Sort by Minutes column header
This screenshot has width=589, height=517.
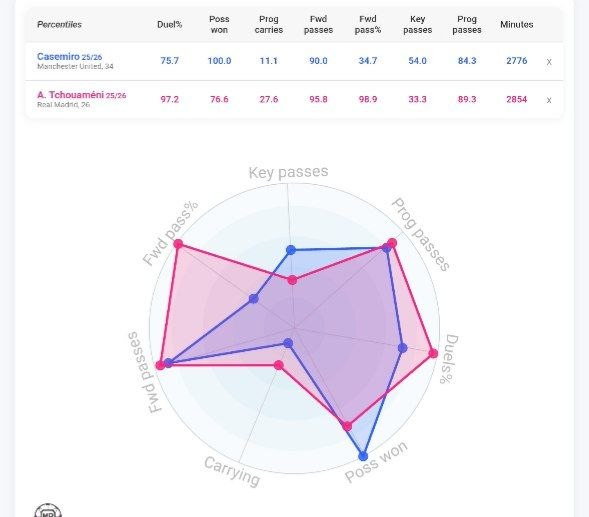[517, 24]
